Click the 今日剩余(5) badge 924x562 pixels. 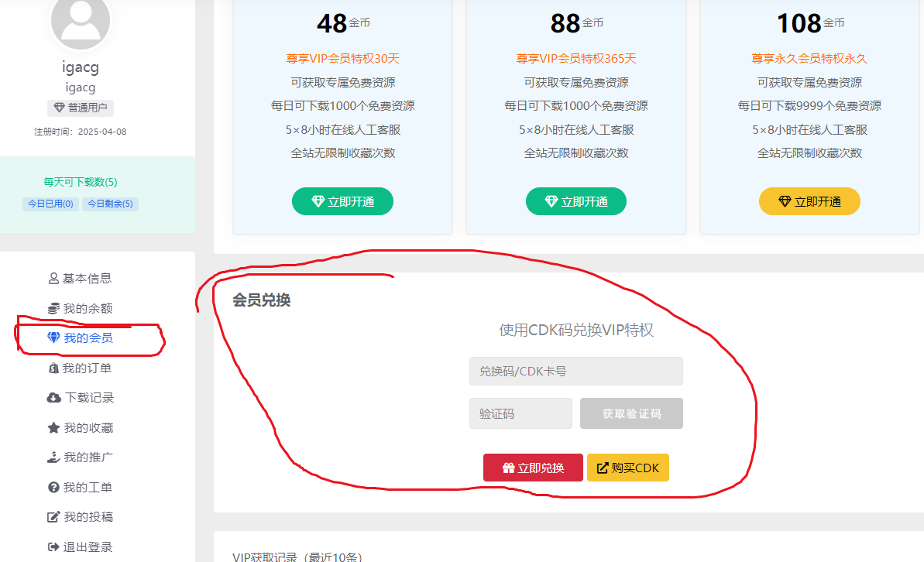point(110,204)
